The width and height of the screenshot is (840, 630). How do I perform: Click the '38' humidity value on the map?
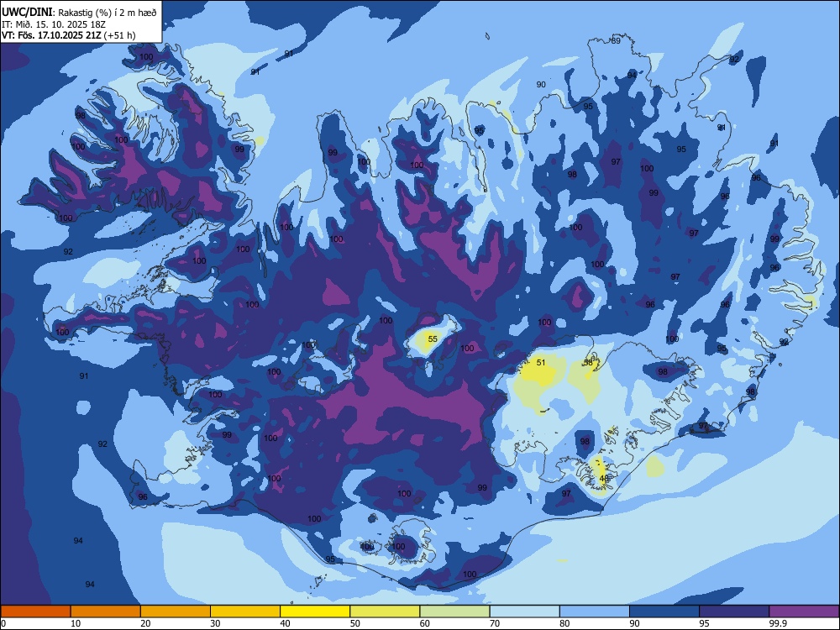click(588, 363)
